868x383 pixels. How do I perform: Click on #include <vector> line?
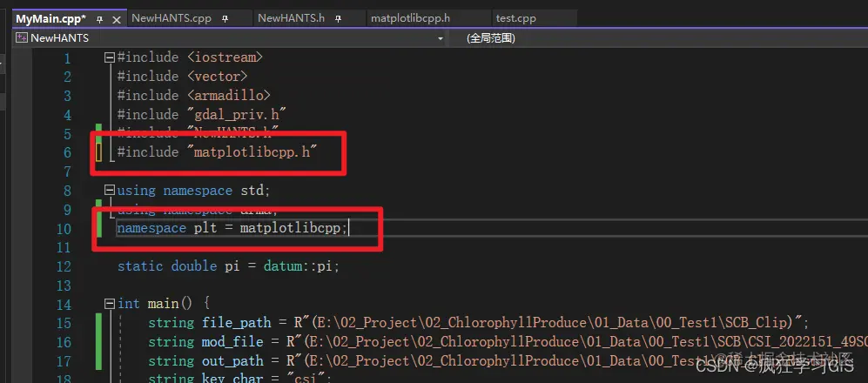pos(182,76)
